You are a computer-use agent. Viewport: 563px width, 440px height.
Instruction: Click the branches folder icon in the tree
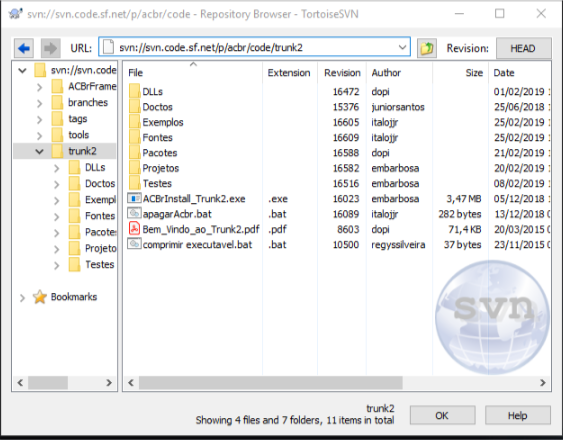click(57, 102)
